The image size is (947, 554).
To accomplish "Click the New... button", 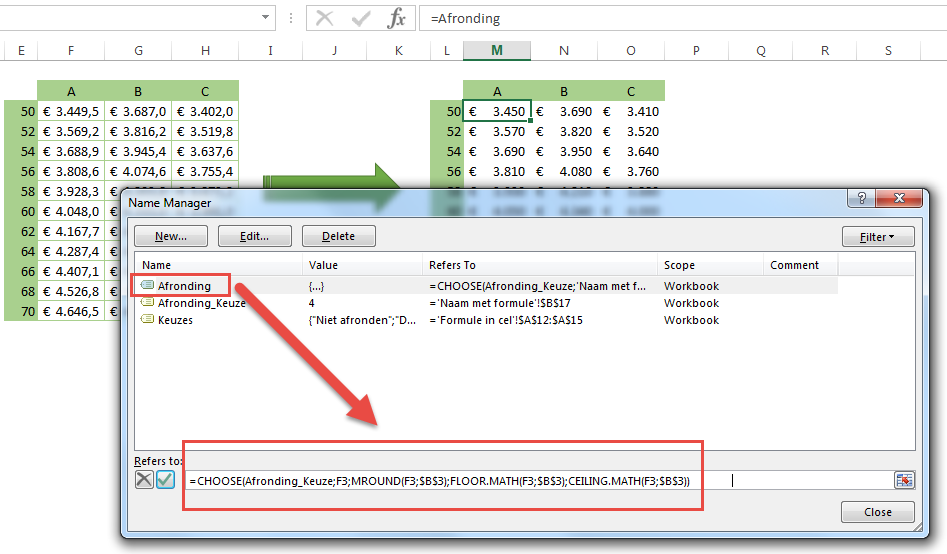I will pos(171,237).
